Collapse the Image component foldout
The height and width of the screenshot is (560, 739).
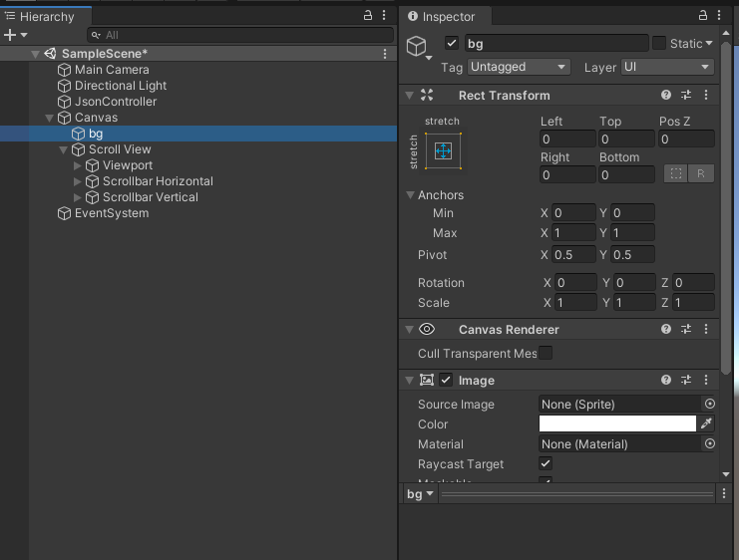410,380
